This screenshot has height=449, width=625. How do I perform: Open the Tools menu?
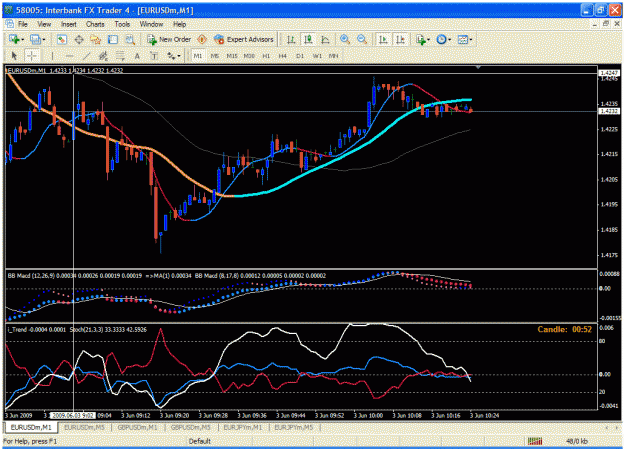122,24
